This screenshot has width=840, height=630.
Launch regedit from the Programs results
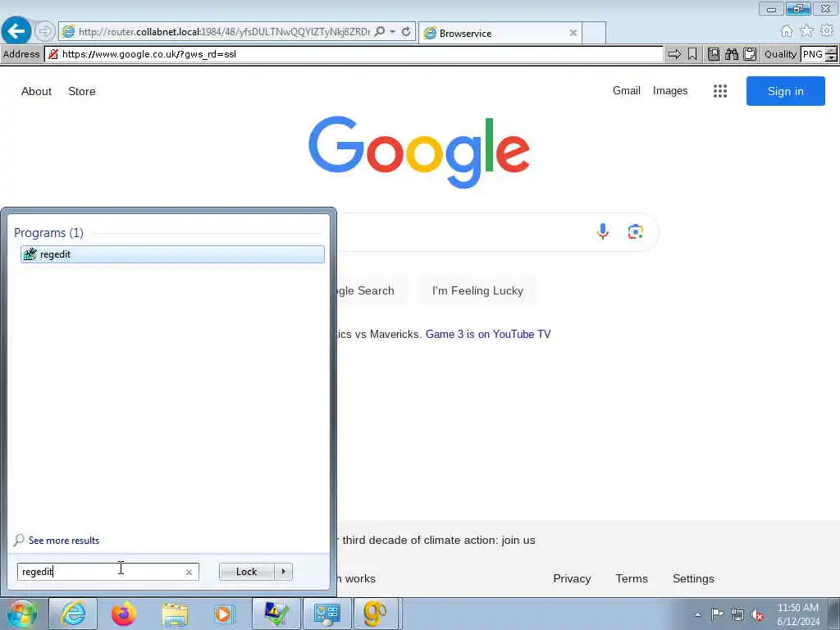pos(172,254)
